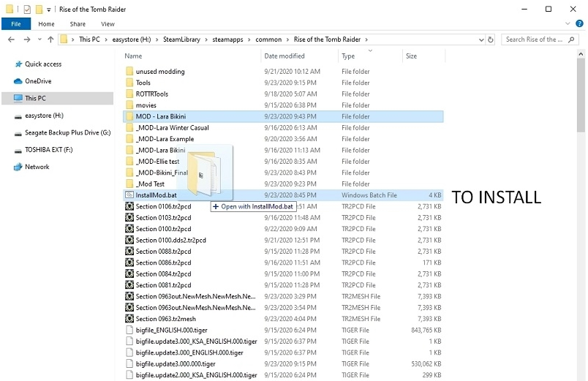Expand the ribbon with the chevron
The image size is (588, 381).
(568, 23)
